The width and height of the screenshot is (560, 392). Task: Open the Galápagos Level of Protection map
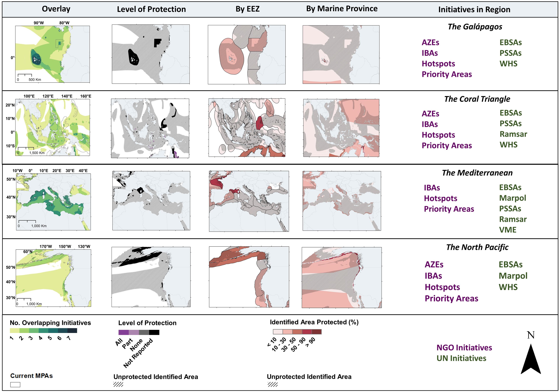(x=151, y=54)
